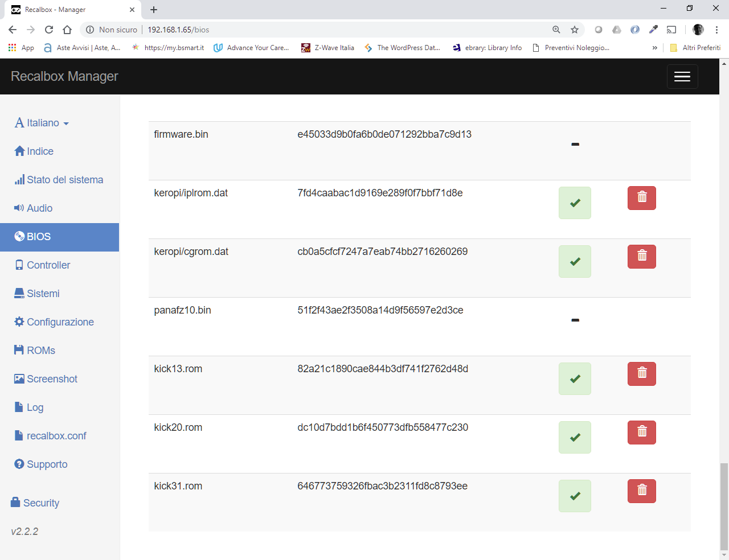Image resolution: width=729 pixels, height=560 pixels.
Task: Click the v2.2.2 version label
Action: [24, 532]
